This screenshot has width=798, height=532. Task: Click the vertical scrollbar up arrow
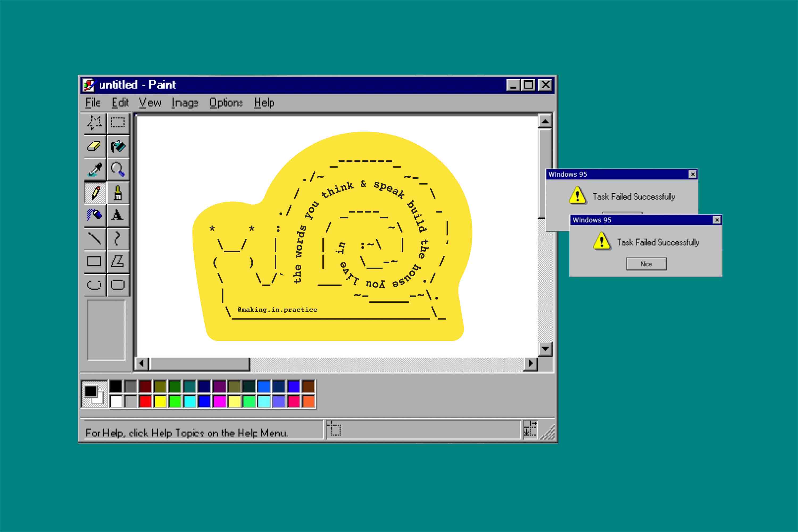[545, 122]
